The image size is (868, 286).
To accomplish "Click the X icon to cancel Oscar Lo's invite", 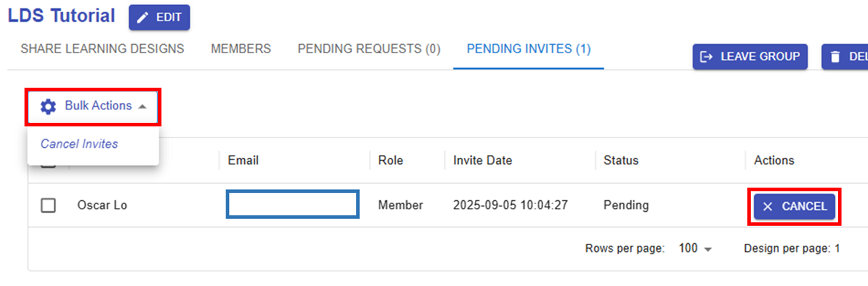I will tap(768, 207).
